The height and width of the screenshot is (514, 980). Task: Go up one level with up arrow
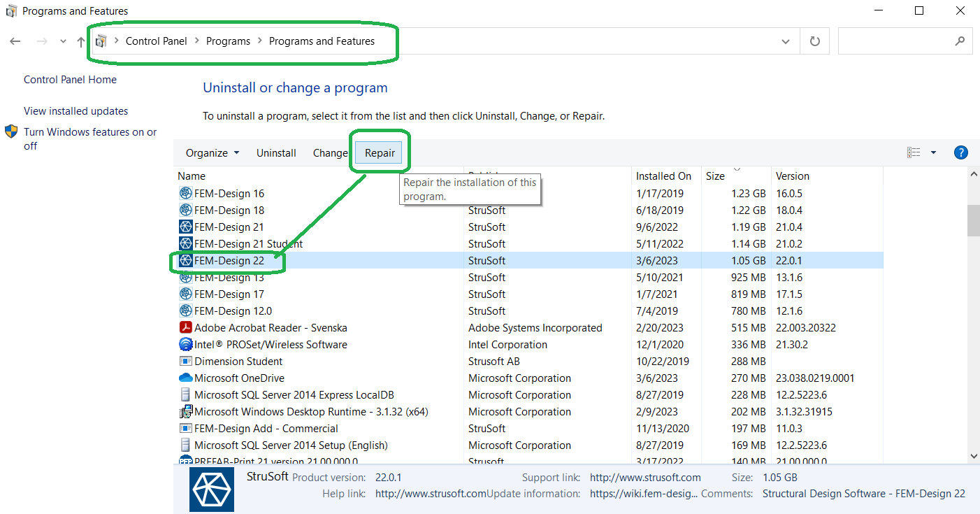point(81,41)
